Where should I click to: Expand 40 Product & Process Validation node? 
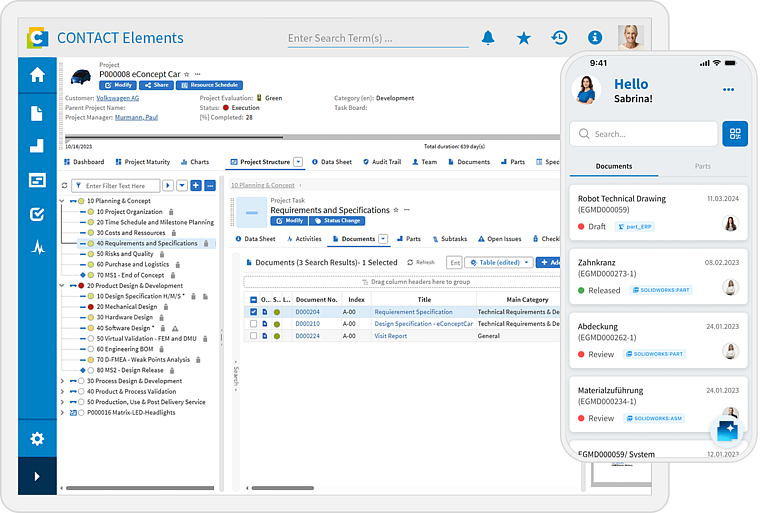(x=62, y=391)
